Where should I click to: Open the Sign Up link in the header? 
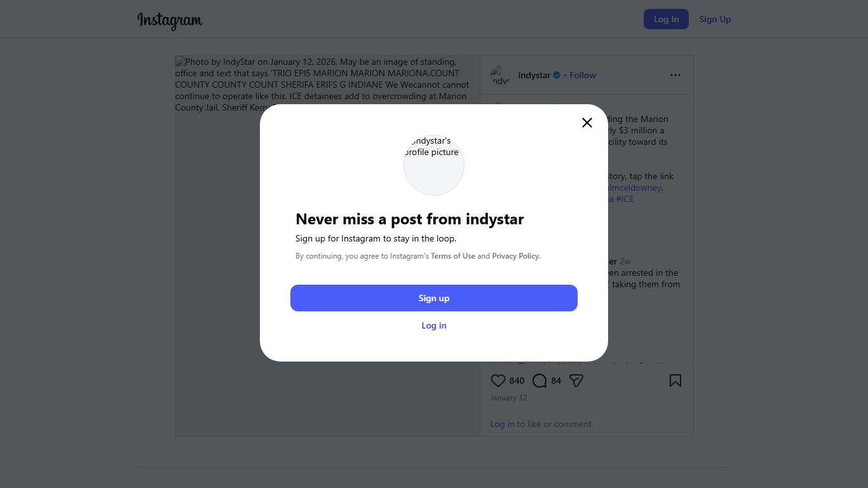click(715, 19)
